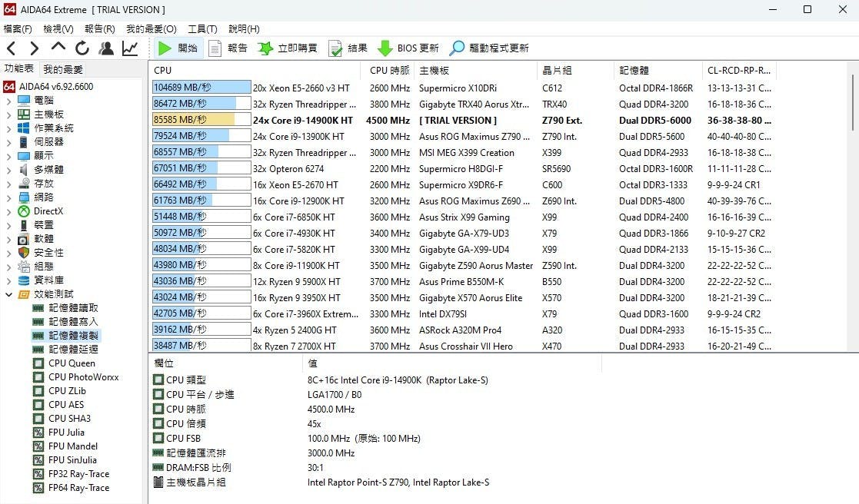Select the 資料庫 database icon in tree
Viewport: 859px width, 504px height.
pyautogui.click(x=24, y=280)
